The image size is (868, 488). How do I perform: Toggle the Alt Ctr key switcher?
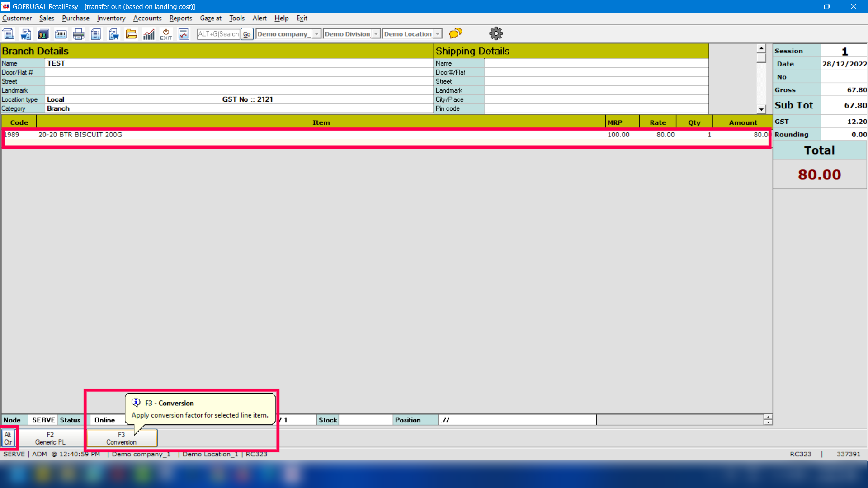coord(8,438)
